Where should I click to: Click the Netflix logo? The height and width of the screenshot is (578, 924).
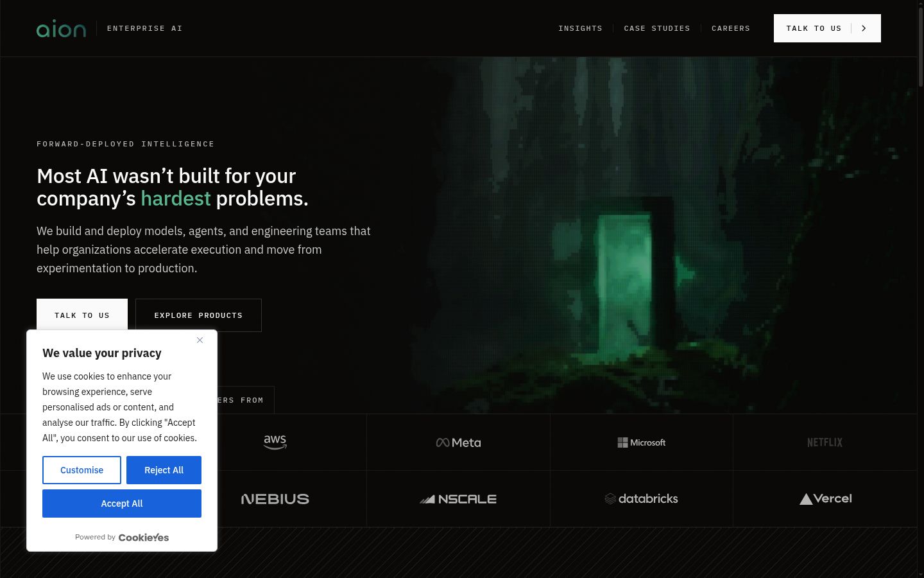[x=825, y=442]
